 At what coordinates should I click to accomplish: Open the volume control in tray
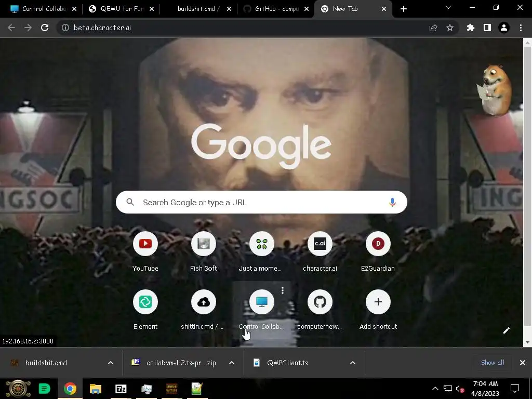460,389
